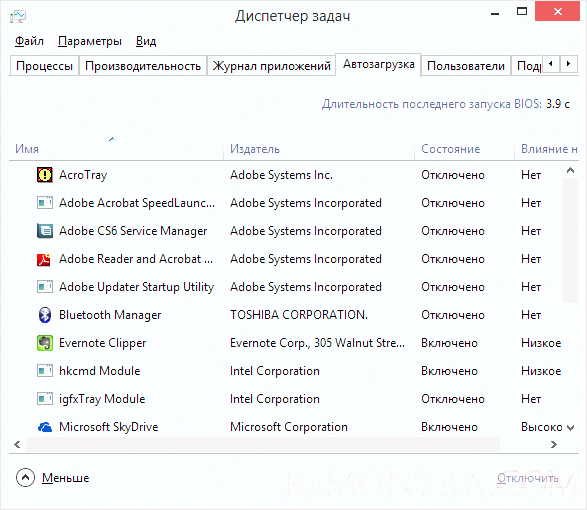587x510 pixels.
Task: Open the Файл menu
Action: [x=29, y=41]
